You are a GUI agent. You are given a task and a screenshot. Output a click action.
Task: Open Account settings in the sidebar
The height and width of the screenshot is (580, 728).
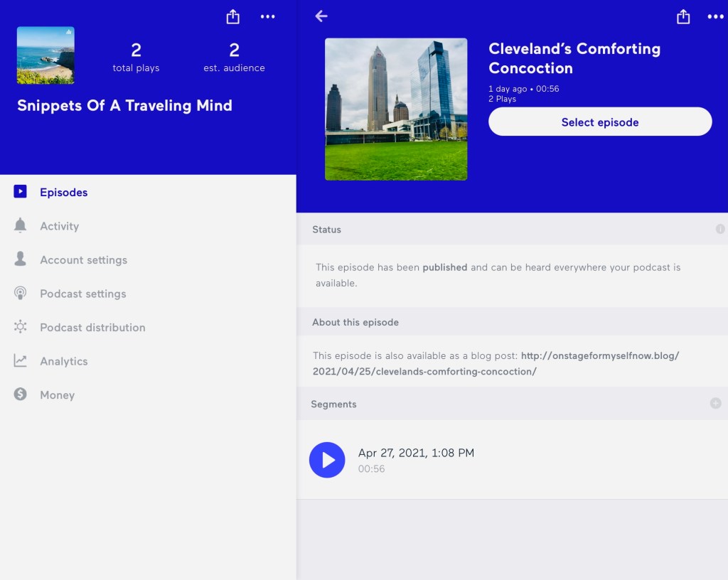[83, 260]
